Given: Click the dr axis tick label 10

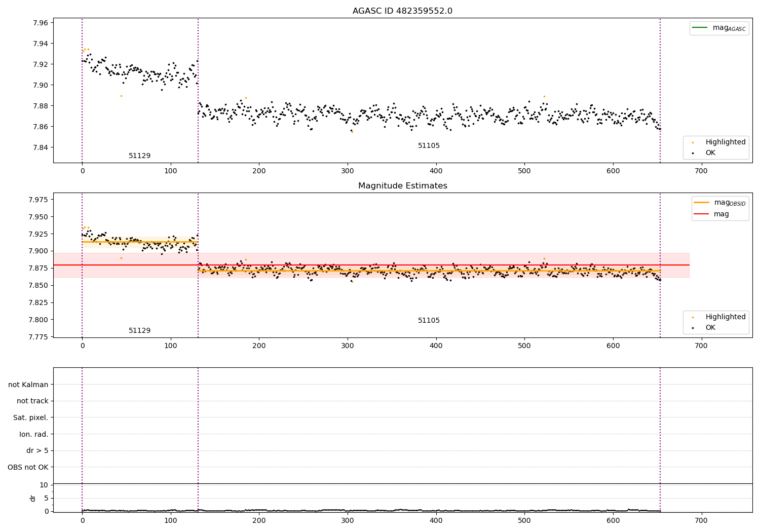Looking at the screenshot, I should click(44, 485).
